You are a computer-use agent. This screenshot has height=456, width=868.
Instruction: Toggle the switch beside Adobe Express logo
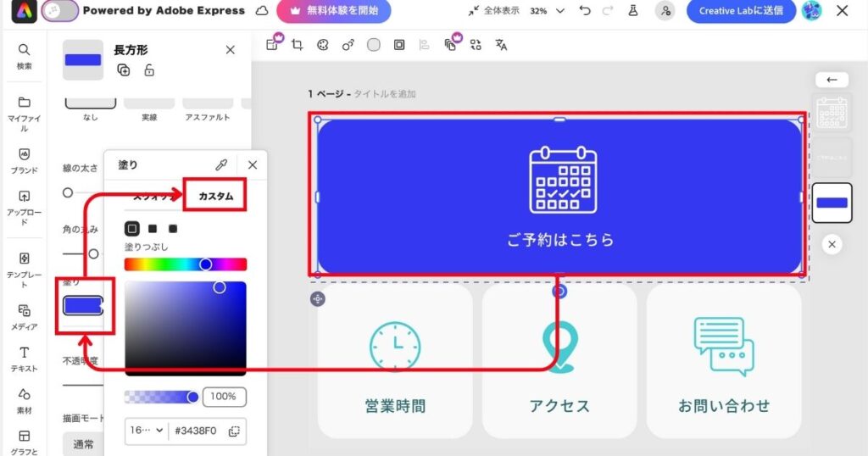pyautogui.click(x=60, y=11)
